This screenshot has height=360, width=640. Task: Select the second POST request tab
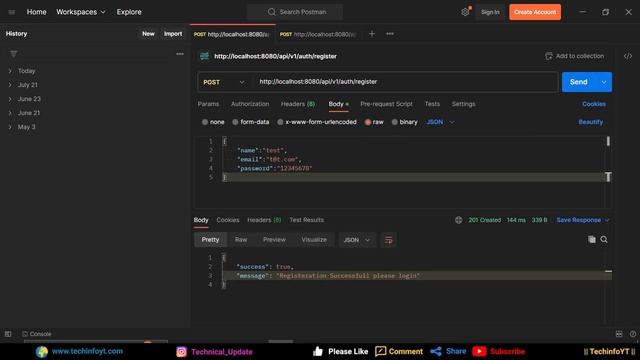tap(318, 34)
